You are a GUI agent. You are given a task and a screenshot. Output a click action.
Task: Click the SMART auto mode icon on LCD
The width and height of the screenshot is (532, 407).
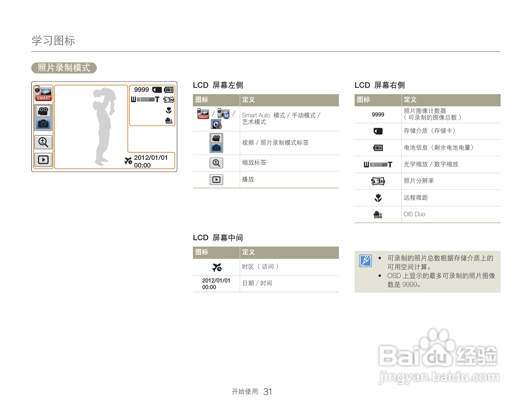43,94
